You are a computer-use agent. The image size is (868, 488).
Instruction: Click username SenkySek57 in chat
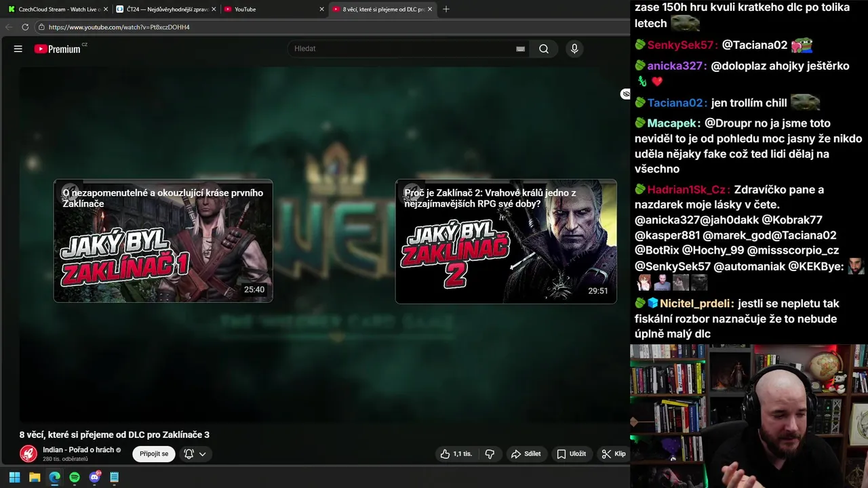(681, 45)
